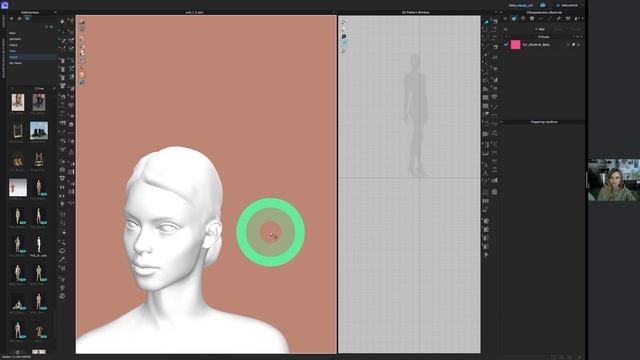Viewport: 640px width, 360px height.
Task: Click the white icon on the fabric row
Action: click(573, 44)
